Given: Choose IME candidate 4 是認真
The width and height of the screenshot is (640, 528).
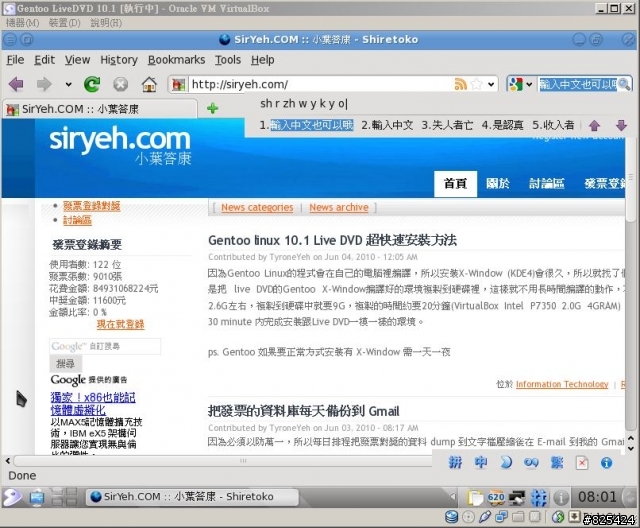Looking at the screenshot, I should (x=502, y=125).
